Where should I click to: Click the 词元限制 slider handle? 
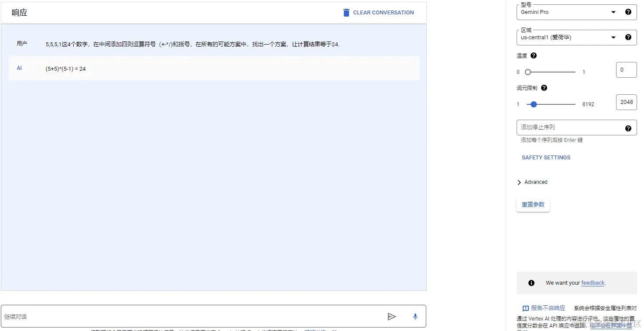[x=534, y=104]
